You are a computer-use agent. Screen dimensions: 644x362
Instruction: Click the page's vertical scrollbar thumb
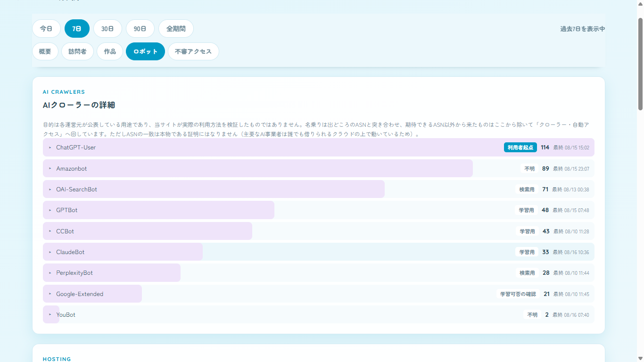[640, 64]
